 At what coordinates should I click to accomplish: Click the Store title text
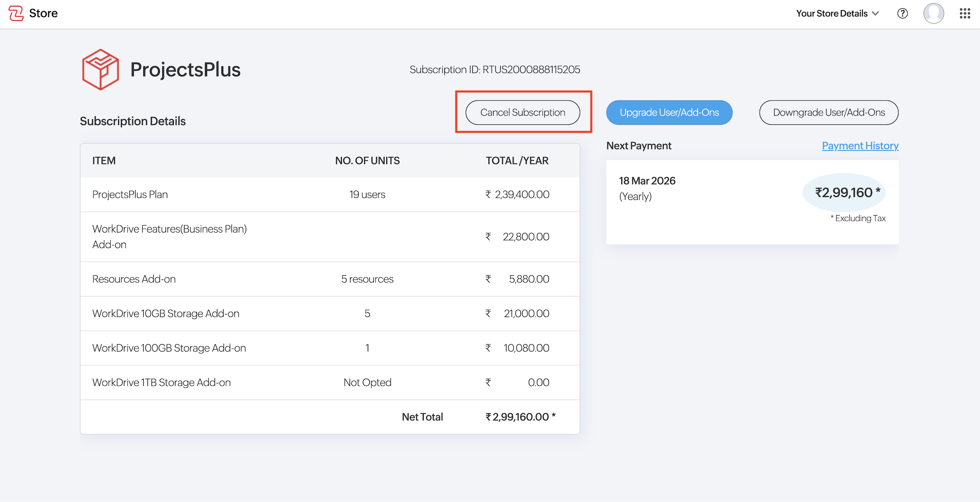pos(43,14)
